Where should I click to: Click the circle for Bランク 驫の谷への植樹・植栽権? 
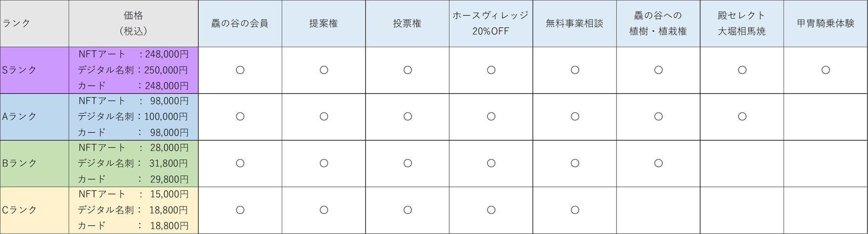(658, 163)
